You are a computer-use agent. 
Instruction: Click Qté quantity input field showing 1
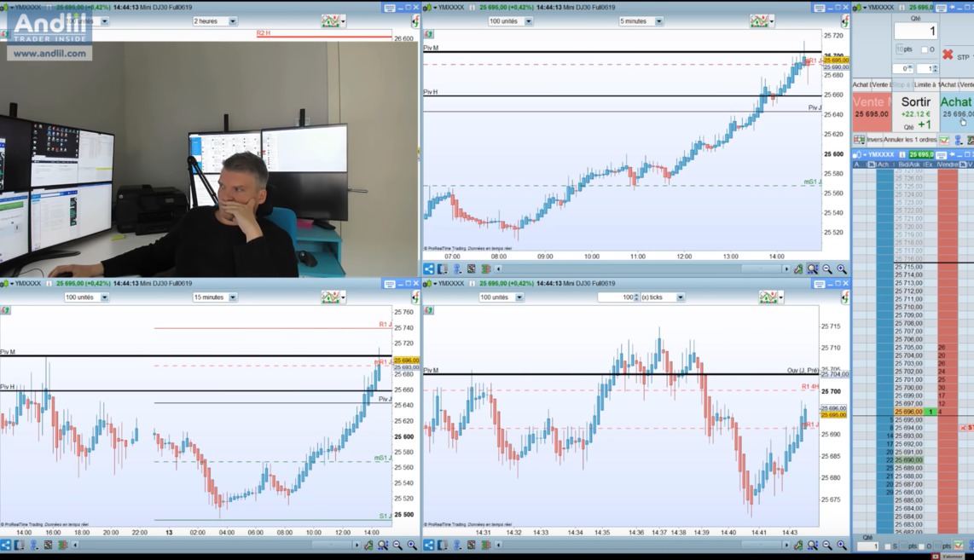(916, 31)
